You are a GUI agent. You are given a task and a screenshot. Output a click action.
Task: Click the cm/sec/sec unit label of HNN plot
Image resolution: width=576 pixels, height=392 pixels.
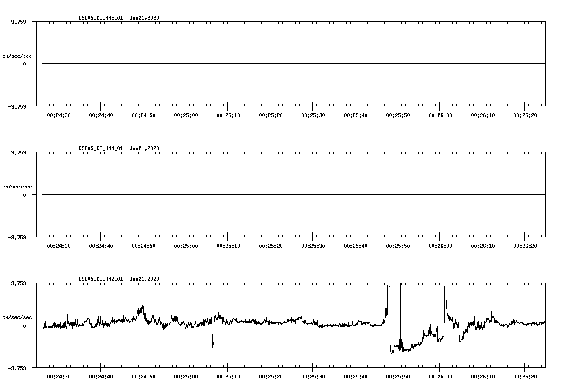click(x=17, y=187)
